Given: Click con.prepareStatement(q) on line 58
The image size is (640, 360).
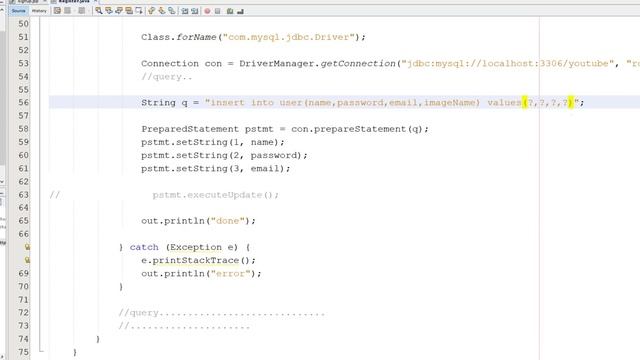Looking at the screenshot, I should tap(357, 129).
